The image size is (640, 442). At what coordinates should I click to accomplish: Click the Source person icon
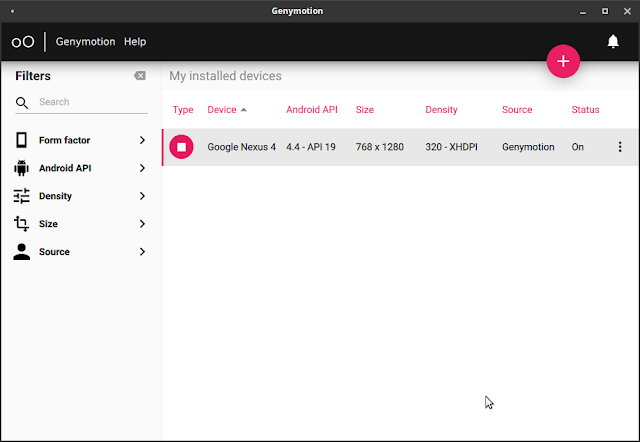point(21,252)
